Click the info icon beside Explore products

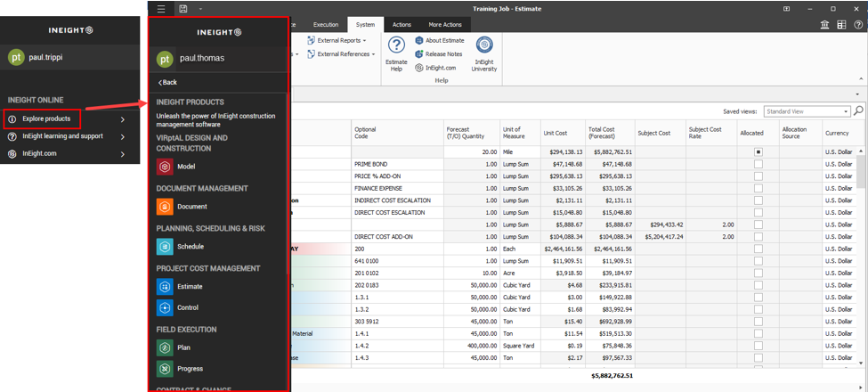[12, 119]
